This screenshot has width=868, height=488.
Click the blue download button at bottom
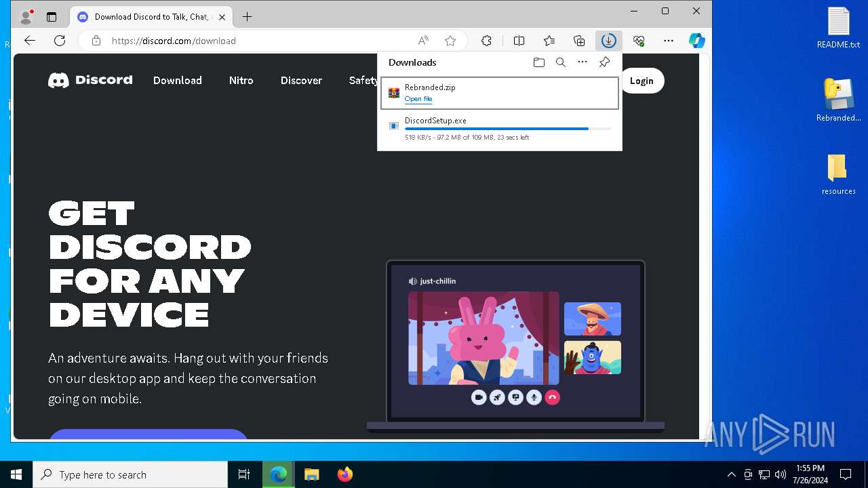tap(149, 434)
